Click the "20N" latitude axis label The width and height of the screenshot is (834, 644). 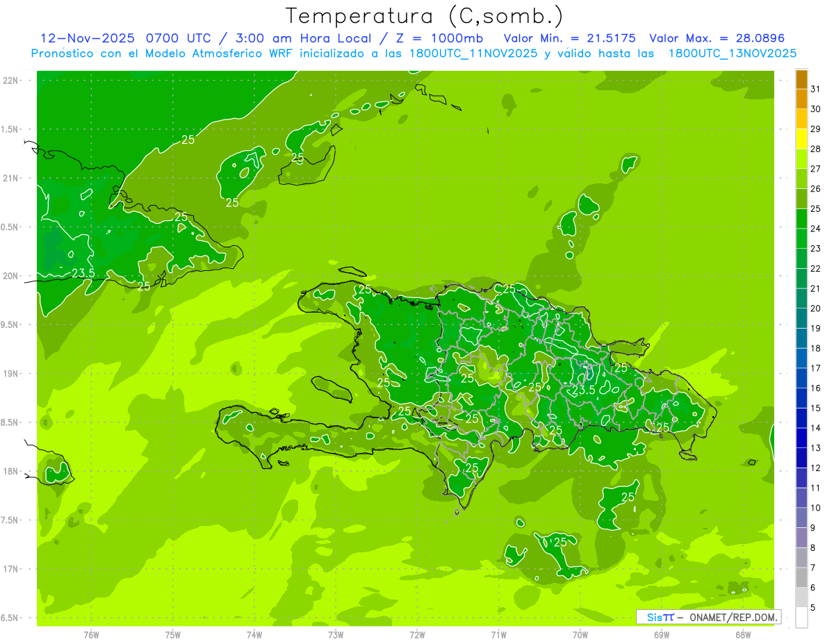10,276
